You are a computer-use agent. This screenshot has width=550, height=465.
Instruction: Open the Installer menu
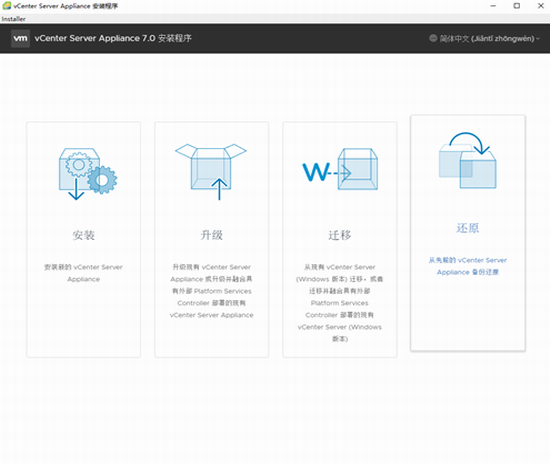13,19
